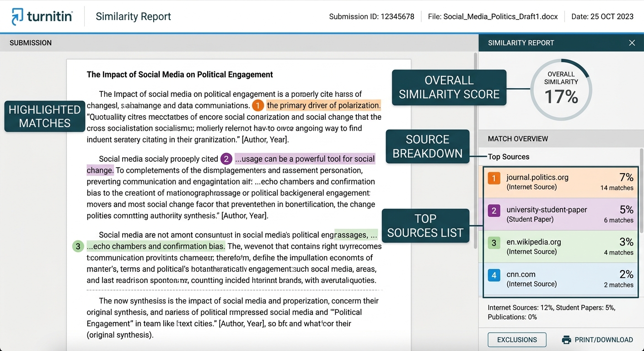Image resolution: width=644 pixels, height=351 pixels.
Task: Click the 2% similarity value
Action: point(627,275)
